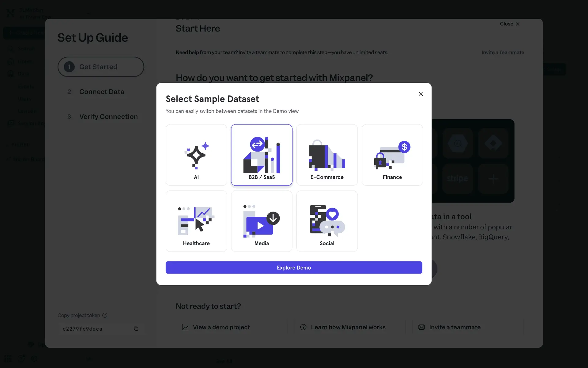Viewport: 588px width, 368px height.
Task: Open Learn how Mixpanel works
Action: [x=348, y=327]
